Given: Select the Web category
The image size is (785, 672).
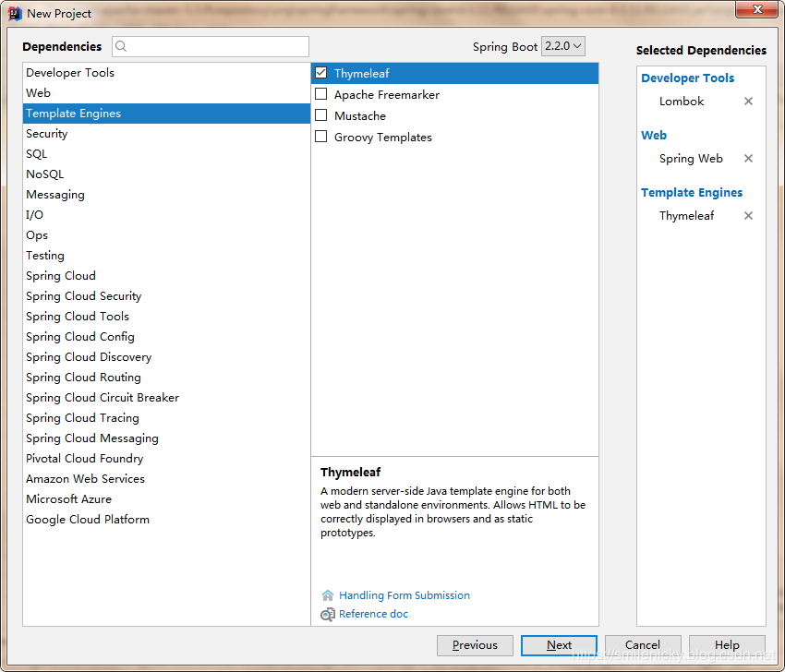Looking at the screenshot, I should (166, 93).
